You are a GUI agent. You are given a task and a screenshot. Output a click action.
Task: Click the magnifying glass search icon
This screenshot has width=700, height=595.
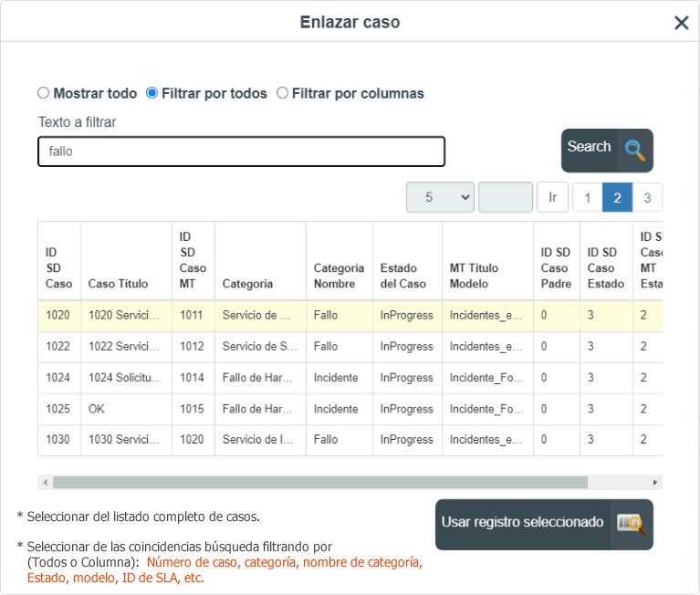[x=635, y=151]
